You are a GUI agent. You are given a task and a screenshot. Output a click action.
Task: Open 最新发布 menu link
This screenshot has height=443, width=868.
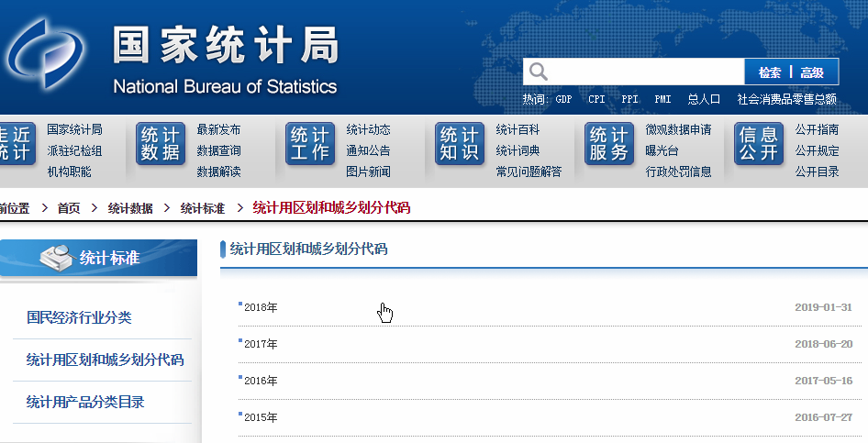click(218, 129)
